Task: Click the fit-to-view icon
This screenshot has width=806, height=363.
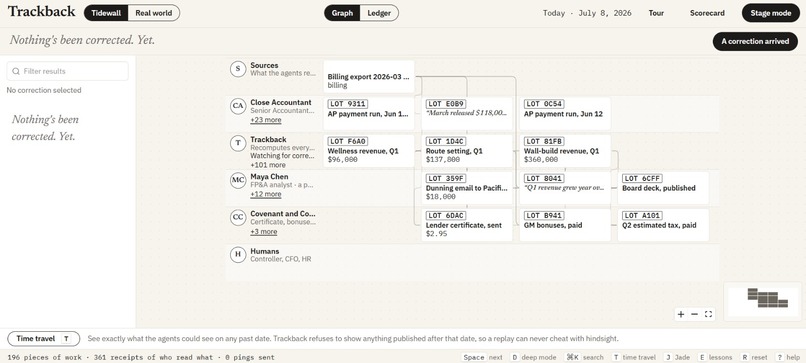Action: tap(708, 314)
